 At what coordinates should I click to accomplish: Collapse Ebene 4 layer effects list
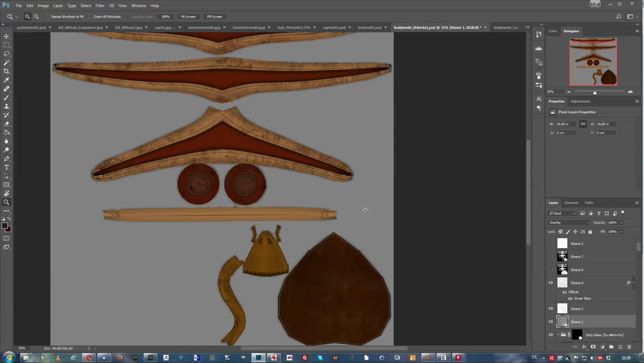point(634,283)
